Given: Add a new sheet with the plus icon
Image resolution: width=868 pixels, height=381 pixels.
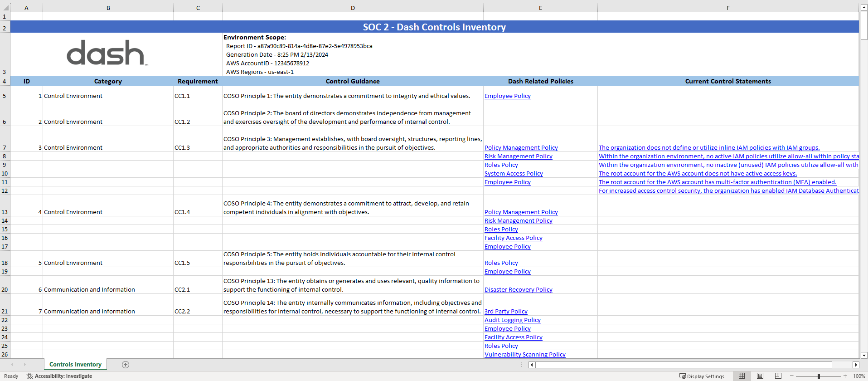Looking at the screenshot, I should pos(126,365).
